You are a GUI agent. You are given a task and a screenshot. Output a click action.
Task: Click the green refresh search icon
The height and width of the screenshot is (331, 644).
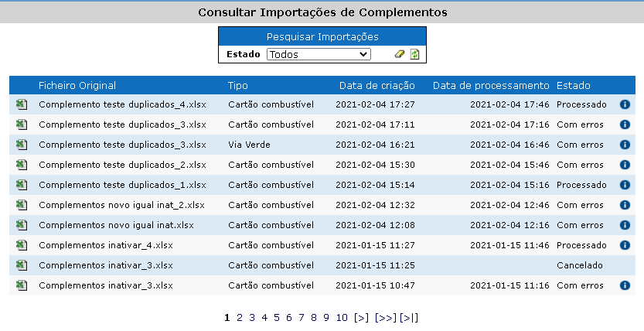coord(415,54)
